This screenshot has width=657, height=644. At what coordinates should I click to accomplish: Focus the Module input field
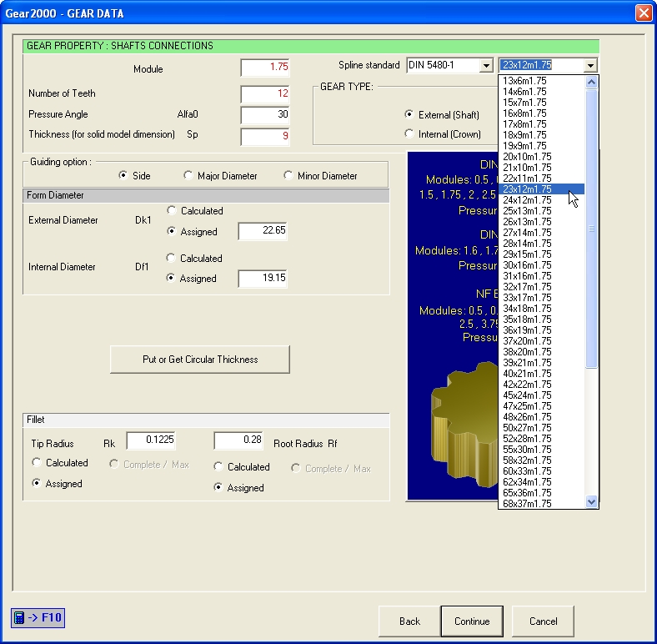[x=265, y=68]
